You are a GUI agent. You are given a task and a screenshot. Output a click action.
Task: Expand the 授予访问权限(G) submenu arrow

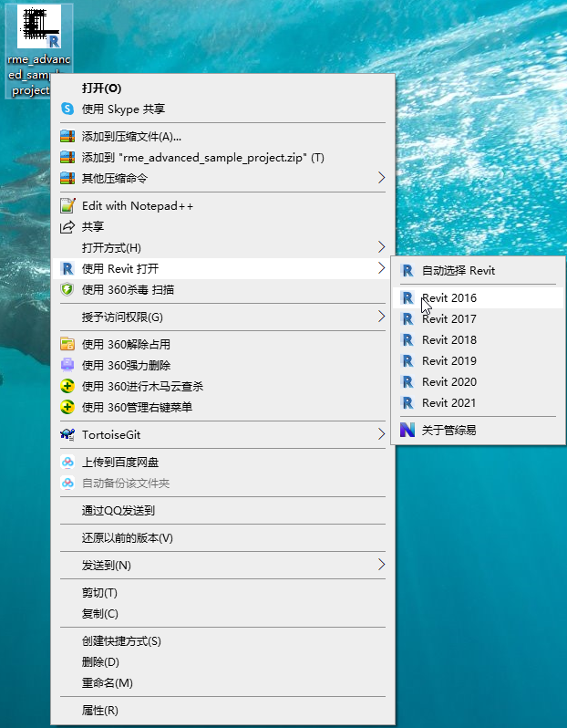[x=381, y=317]
